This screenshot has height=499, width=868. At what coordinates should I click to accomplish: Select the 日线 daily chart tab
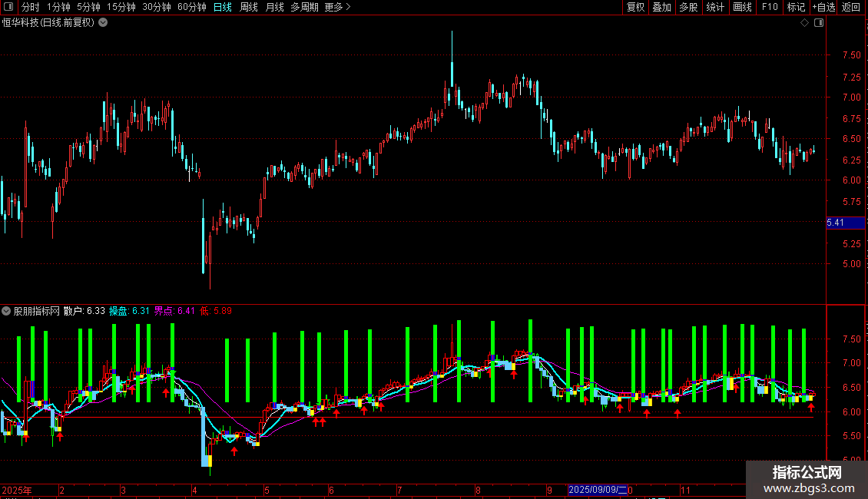pos(223,7)
